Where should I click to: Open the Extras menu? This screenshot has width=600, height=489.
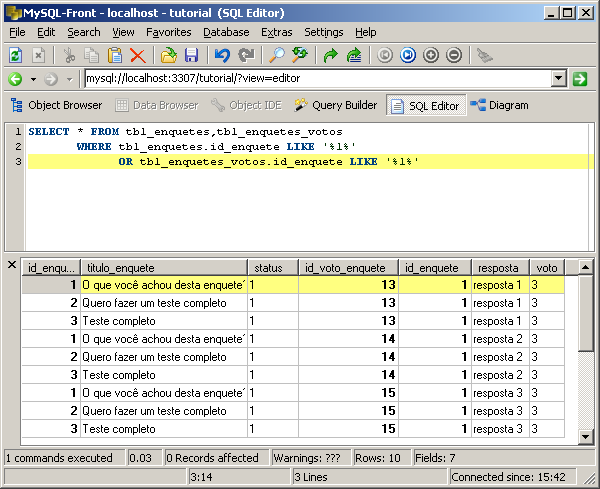[x=277, y=33]
